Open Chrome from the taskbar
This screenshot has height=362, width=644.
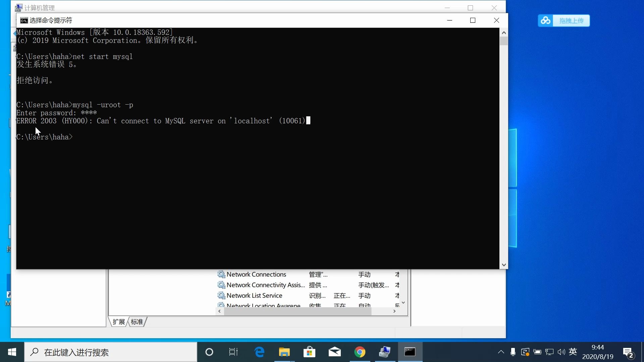pos(360,352)
